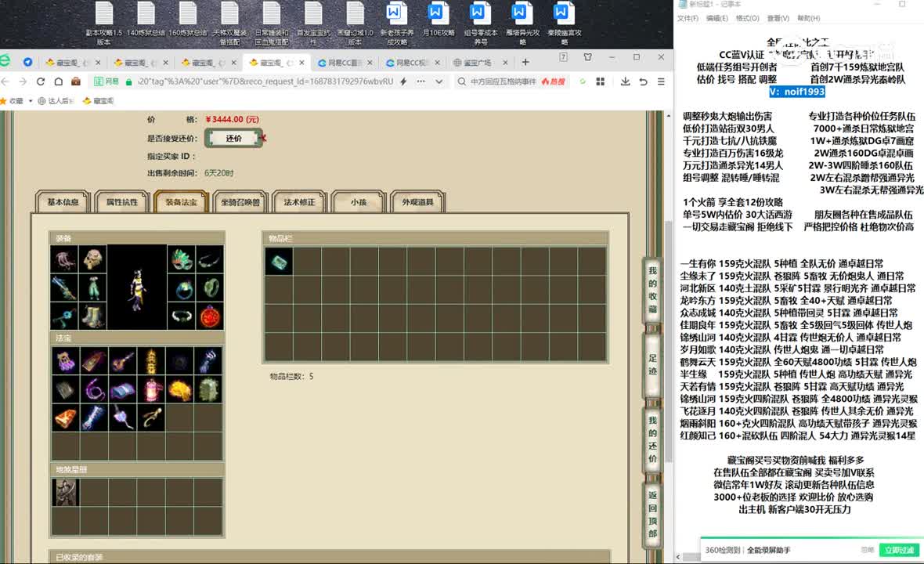This screenshot has height=564, width=924.
Task: Open a new browser tab with plus
Action: tap(525, 62)
